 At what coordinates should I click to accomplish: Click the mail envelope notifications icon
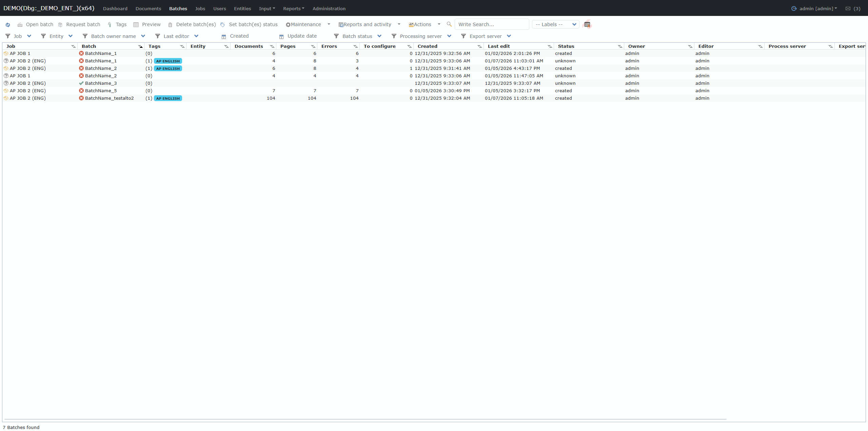tap(848, 9)
